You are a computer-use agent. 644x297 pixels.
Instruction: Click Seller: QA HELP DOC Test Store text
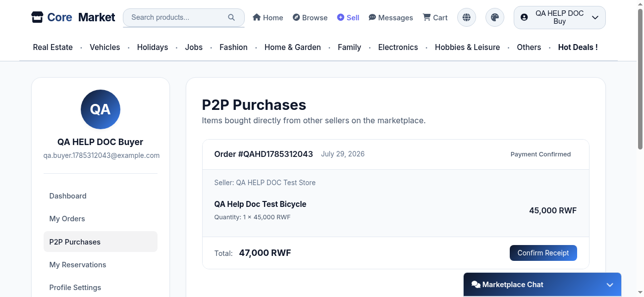(265, 183)
